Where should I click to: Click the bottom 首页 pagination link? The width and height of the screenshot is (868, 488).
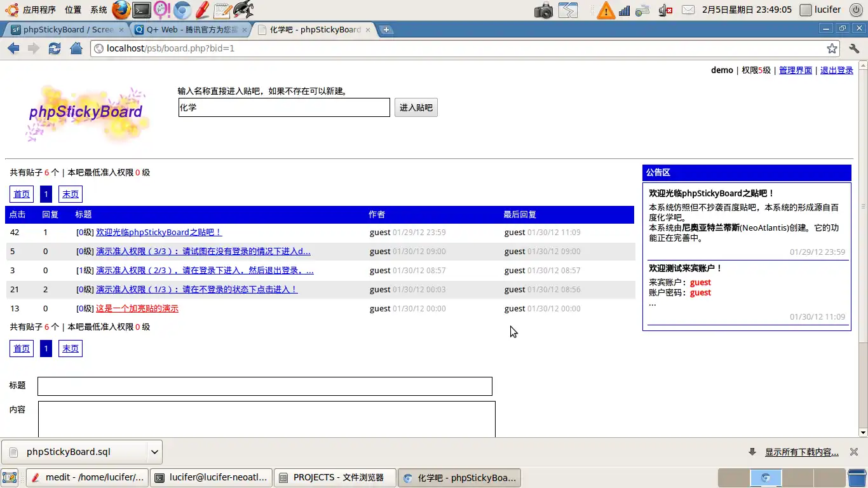pos(22,349)
